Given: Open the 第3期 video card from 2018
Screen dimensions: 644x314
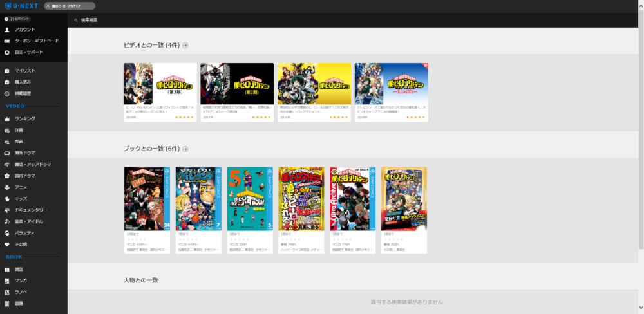Looking at the screenshot, I should pos(160,93).
